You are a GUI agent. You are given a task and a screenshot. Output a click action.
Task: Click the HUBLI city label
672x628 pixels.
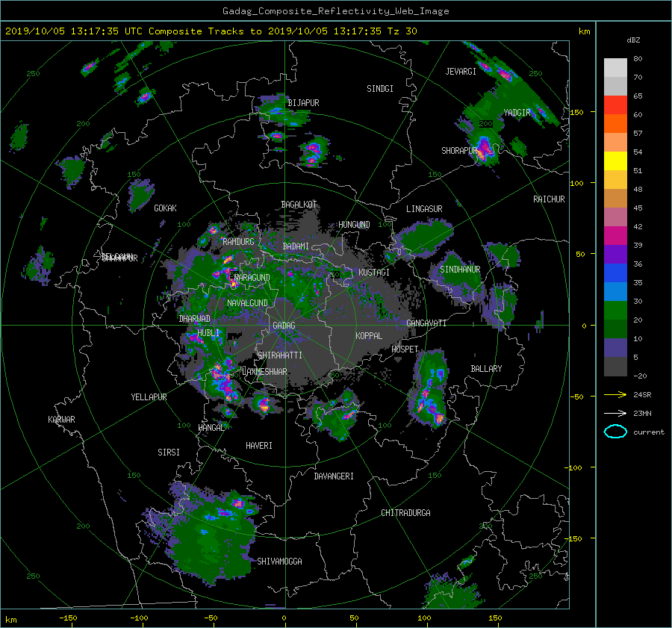[x=208, y=333]
